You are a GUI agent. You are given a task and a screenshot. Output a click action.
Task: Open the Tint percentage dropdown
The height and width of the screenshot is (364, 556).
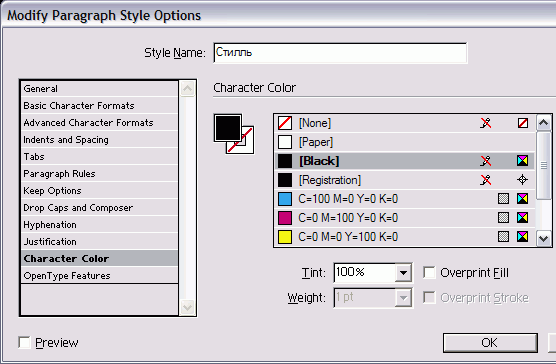403,273
